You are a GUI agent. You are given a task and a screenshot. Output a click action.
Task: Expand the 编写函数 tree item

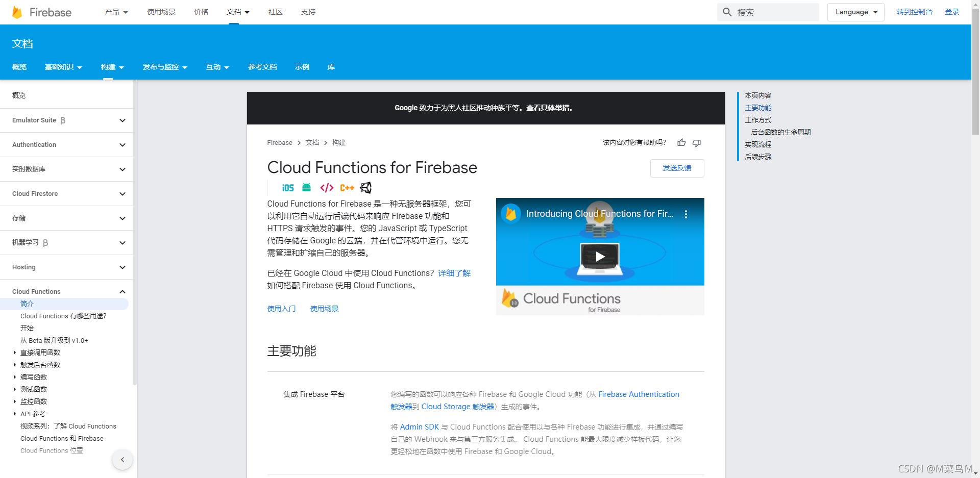(14, 377)
